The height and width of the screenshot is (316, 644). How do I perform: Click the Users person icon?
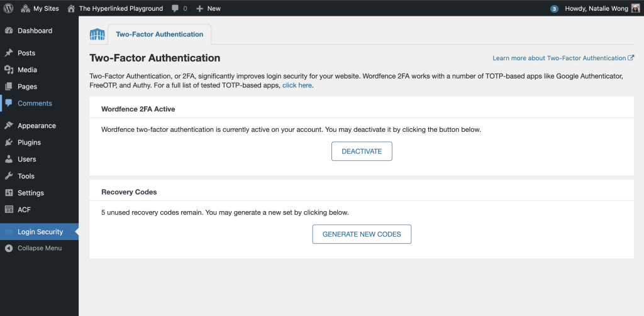(x=9, y=159)
